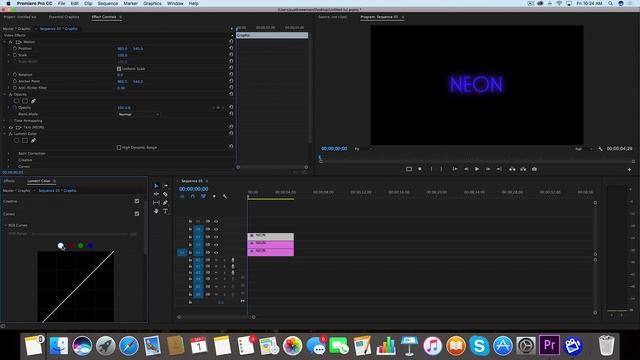The image size is (640, 360).
Task: Collapse the Opacity effect group
Action: coord(4,94)
